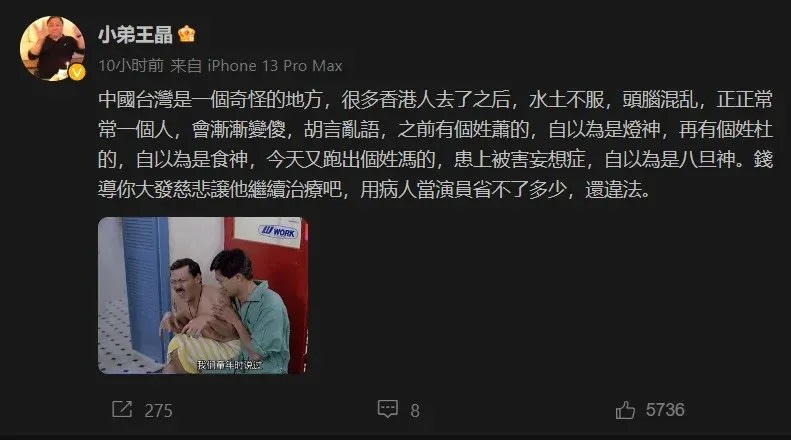
Task: Click the post line beginning 中國台灣是一個奇怪的地方
Action: pyautogui.click(x=435, y=99)
